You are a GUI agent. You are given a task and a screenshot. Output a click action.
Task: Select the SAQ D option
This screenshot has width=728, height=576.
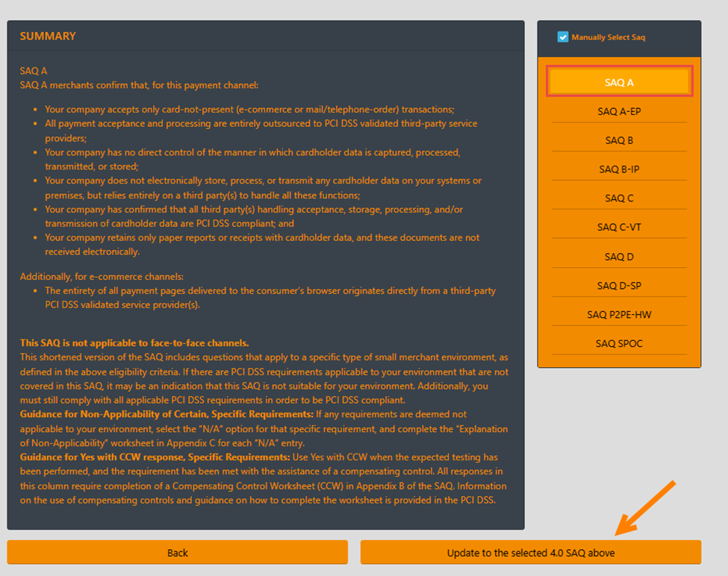point(619,257)
